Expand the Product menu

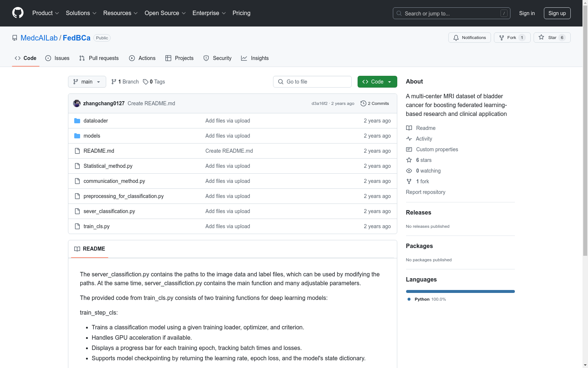pyautogui.click(x=46, y=13)
